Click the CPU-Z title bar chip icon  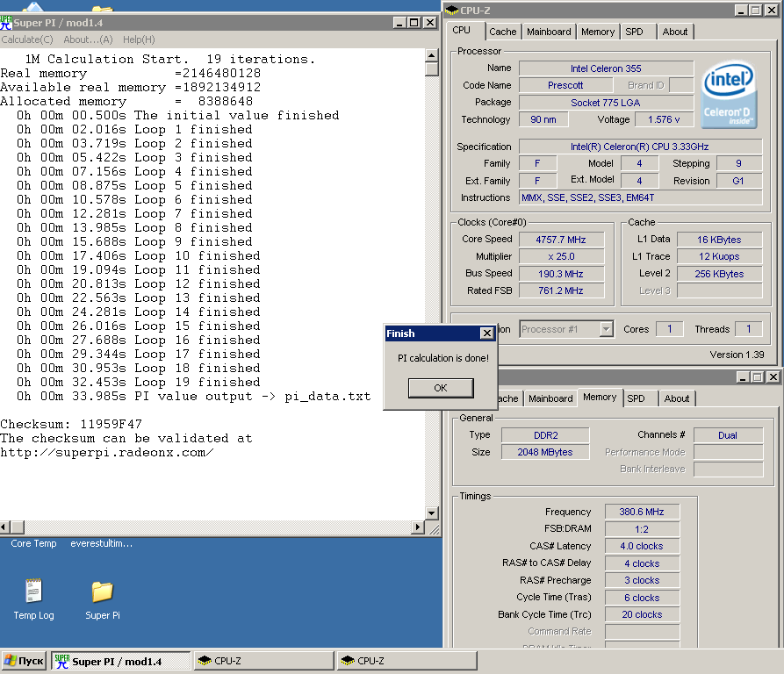pos(452,10)
